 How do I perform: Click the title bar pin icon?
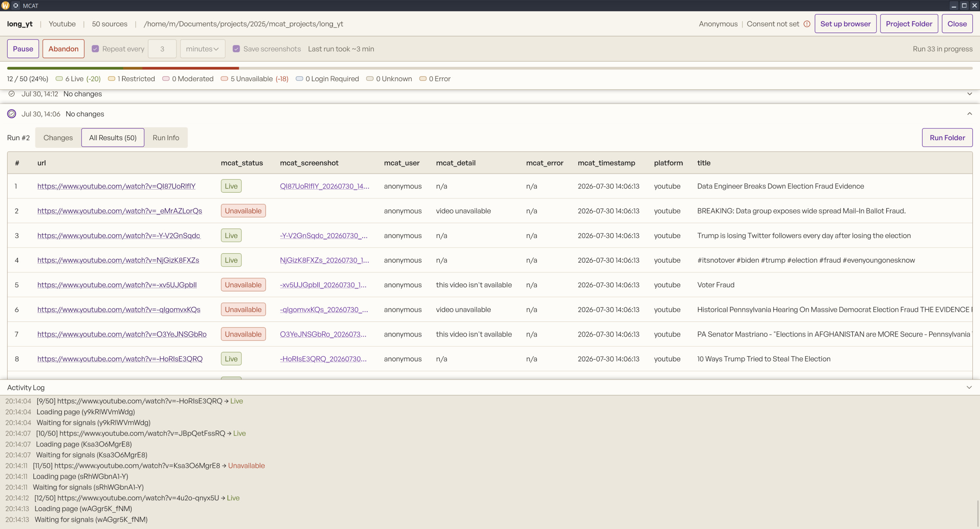pos(16,5)
